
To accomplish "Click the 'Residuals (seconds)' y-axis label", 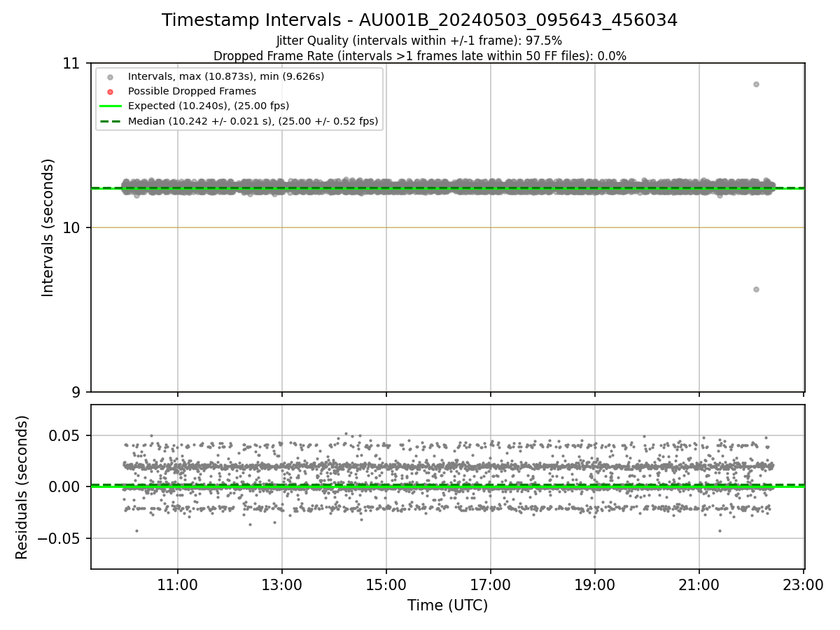I will [x=22, y=487].
